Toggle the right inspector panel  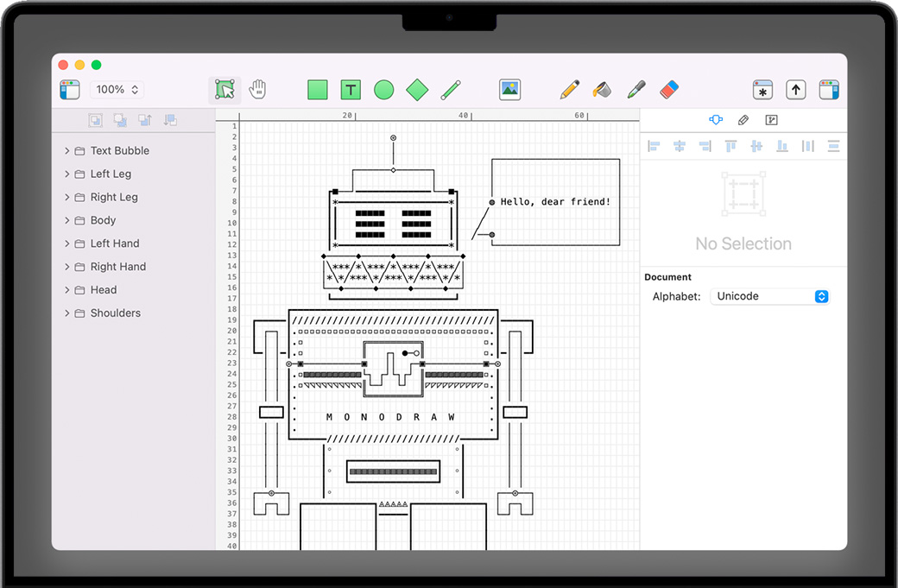coord(829,90)
